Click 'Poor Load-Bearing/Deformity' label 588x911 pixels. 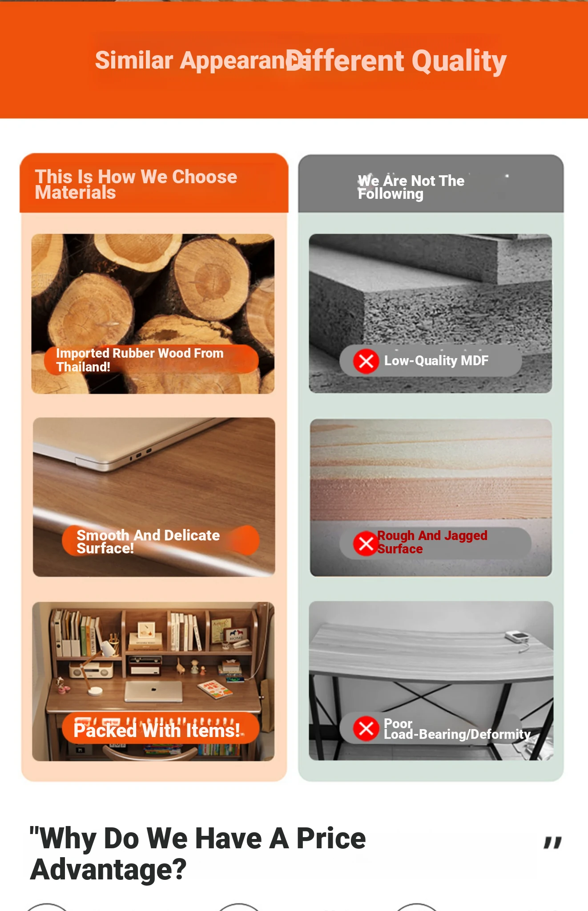point(457,729)
